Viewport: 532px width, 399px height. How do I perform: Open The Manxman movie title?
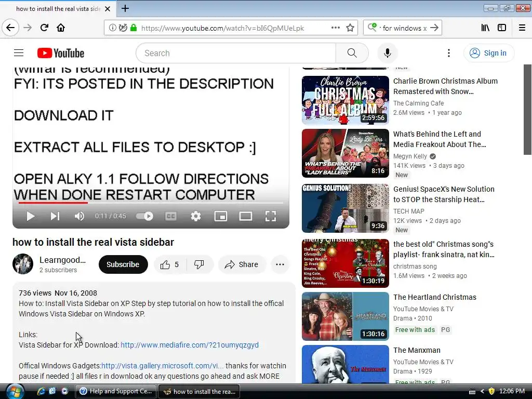click(x=417, y=350)
